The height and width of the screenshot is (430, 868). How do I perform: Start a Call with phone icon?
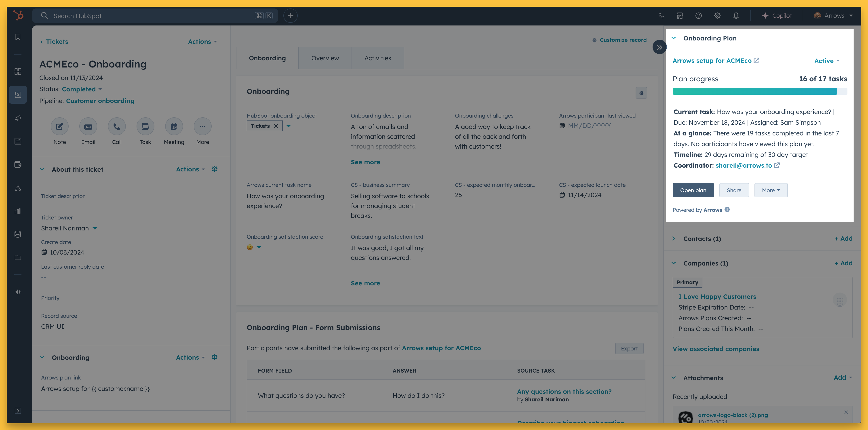point(117,126)
